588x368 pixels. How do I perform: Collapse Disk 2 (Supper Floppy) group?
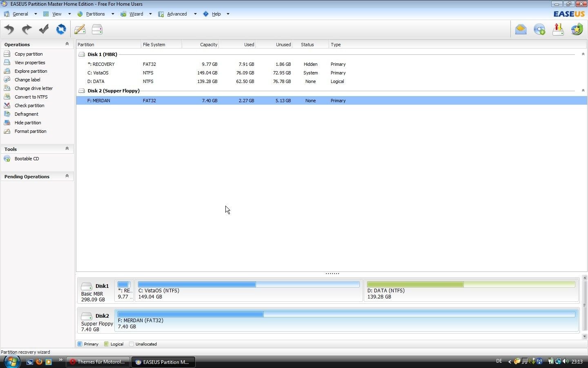click(x=583, y=90)
